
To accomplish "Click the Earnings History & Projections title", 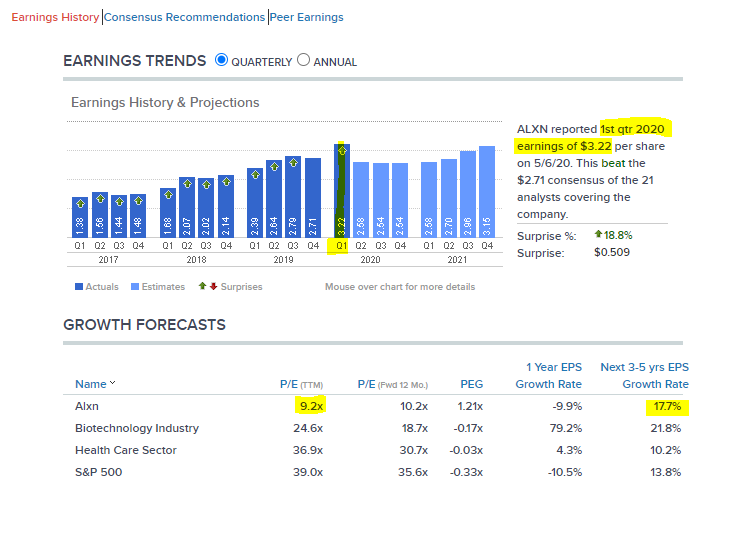I will point(165,103).
